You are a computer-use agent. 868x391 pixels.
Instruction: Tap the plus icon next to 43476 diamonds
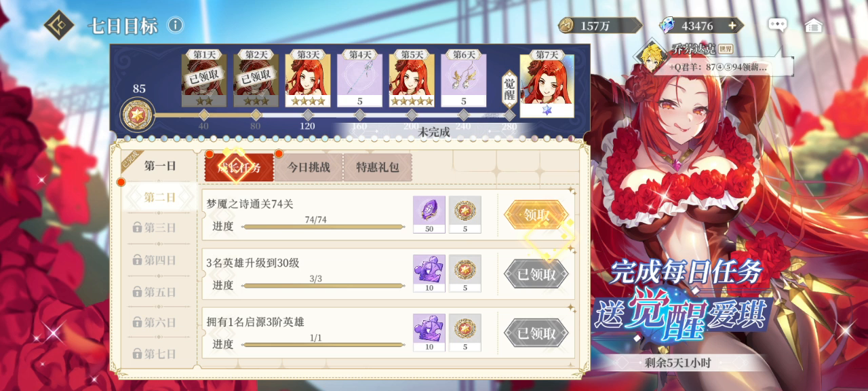(x=732, y=26)
